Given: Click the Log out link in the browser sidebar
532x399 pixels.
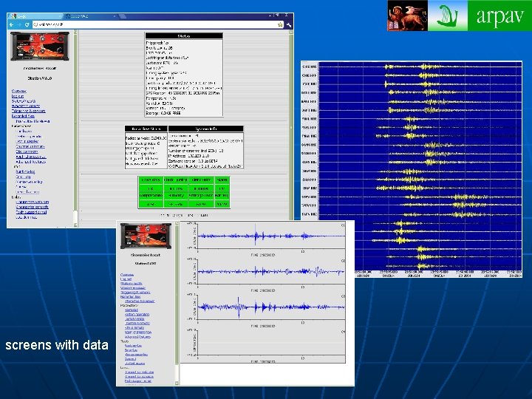Looking at the screenshot, I should tap(18, 96).
